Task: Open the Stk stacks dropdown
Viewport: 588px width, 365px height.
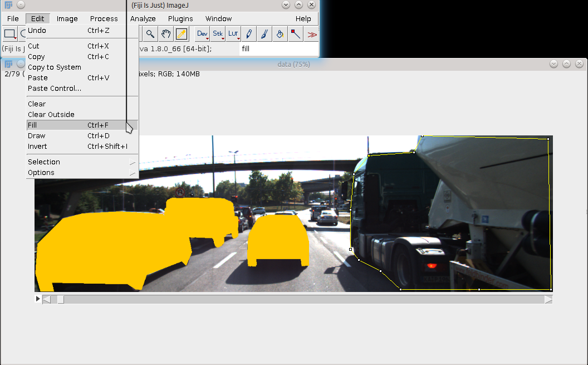Action: pos(217,34)
